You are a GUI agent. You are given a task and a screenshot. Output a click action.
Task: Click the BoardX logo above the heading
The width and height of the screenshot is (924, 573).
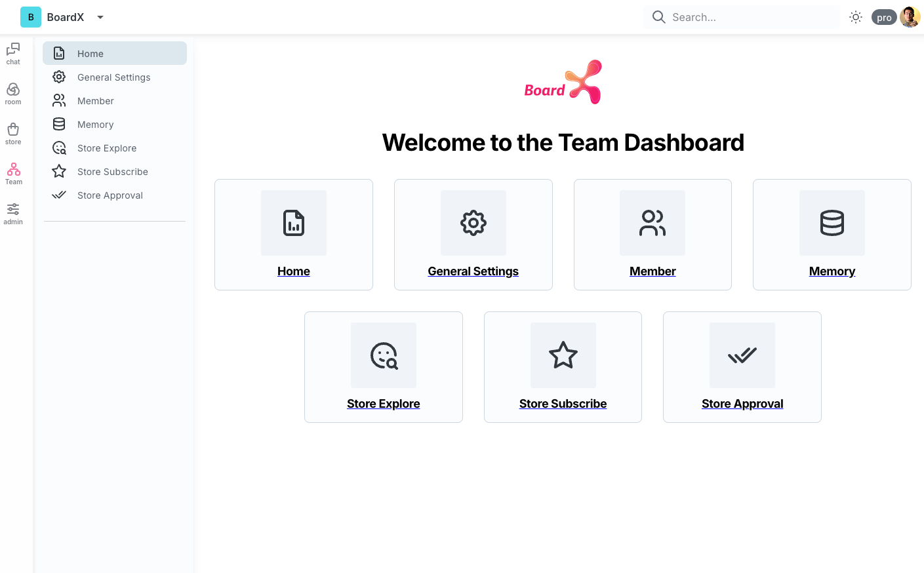[x=563, y=82]
